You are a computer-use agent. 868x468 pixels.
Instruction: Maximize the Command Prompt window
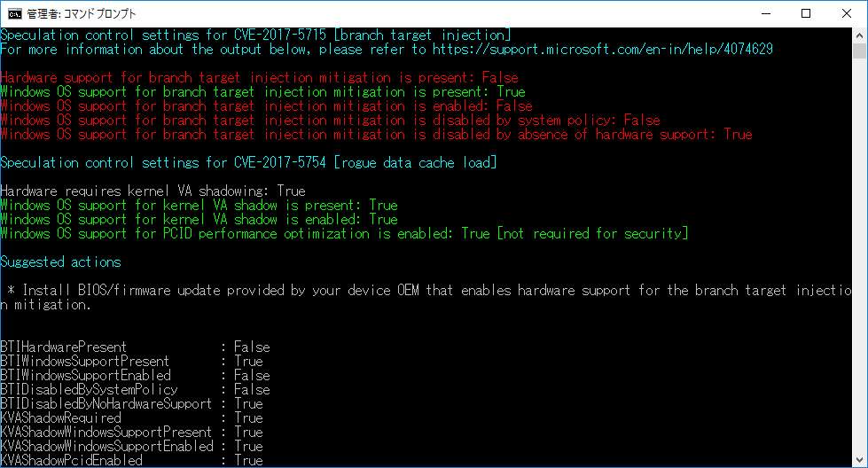point(805,12)
